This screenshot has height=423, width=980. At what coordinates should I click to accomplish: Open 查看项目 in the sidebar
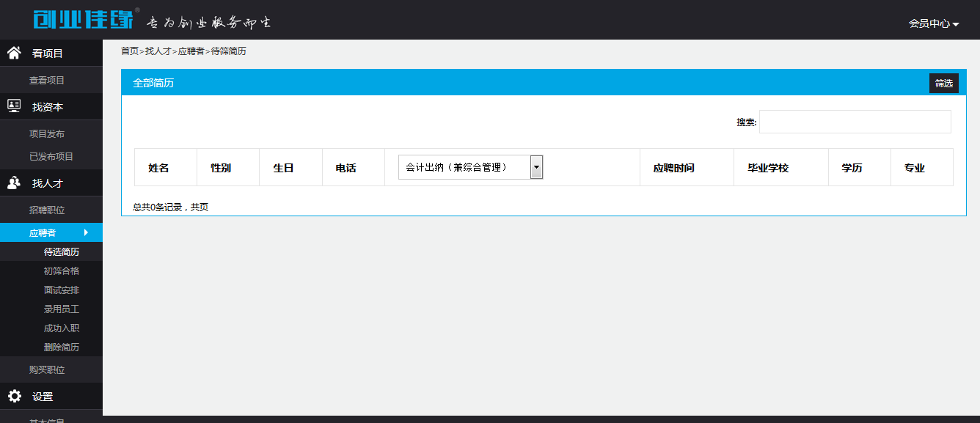[47, 81]
